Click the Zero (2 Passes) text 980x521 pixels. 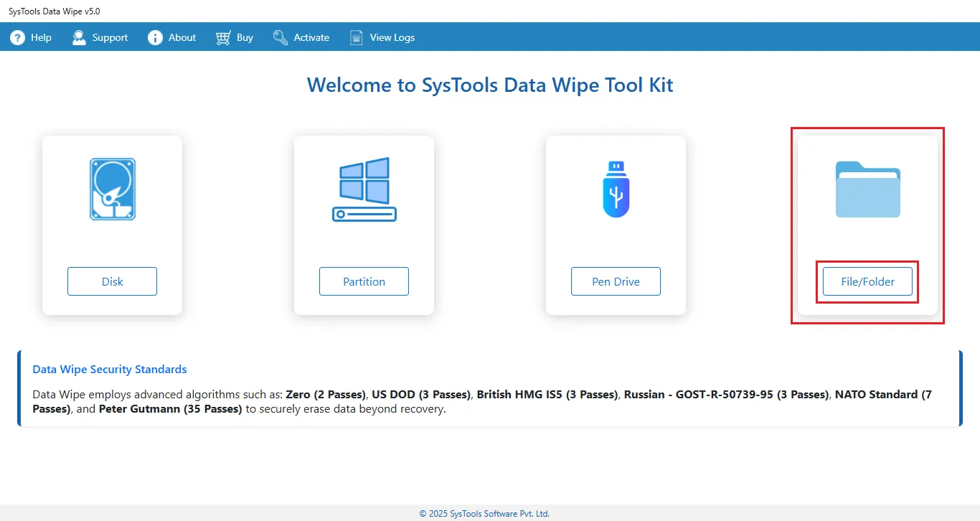click(326, 394)
